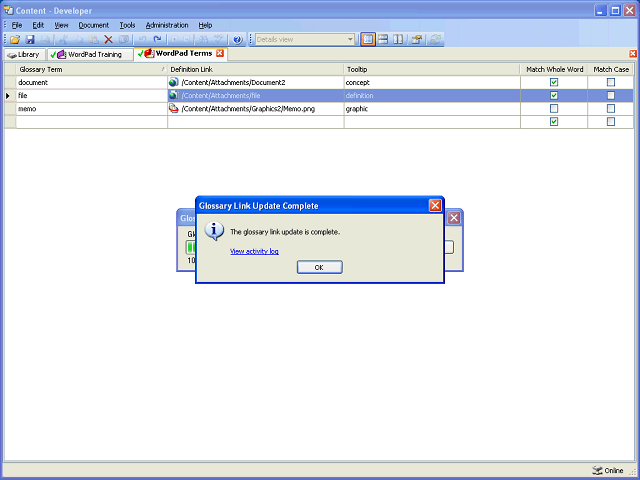Click the red close button at far right of tab bar

(633, 53)
